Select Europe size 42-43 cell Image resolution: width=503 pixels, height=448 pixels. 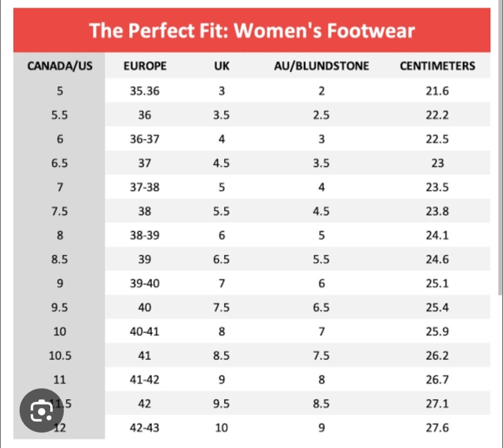click(144, 428)
